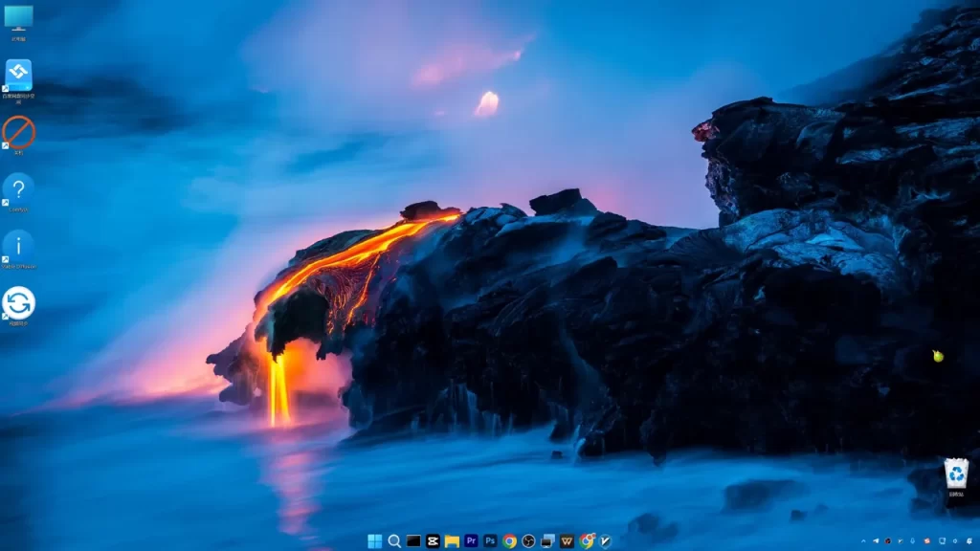Open the black terminal window icon on taskbar
The image size is (980, 551).
(413, 541)
